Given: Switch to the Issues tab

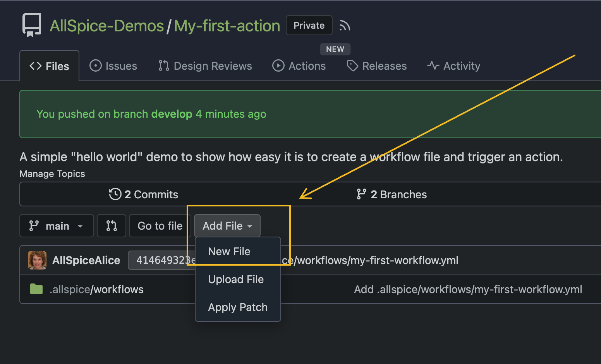Looking at the screenshot, I should pyautogui.click(x=113, y=66).
